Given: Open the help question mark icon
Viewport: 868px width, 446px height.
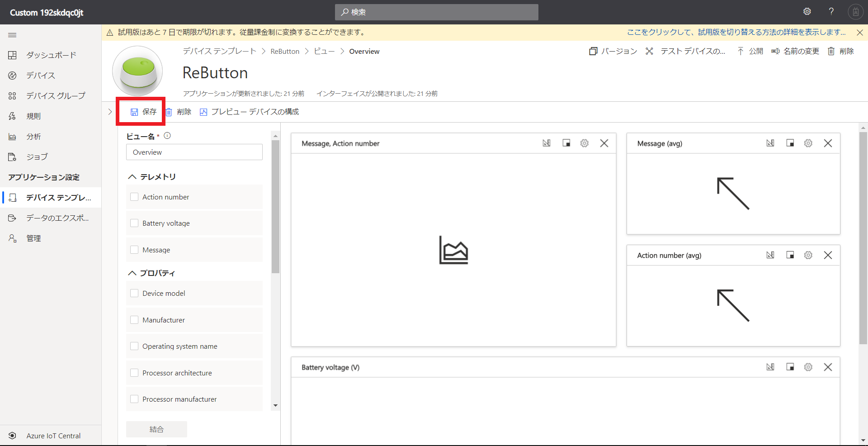Looking at the screenshot, I should point(831,12).
